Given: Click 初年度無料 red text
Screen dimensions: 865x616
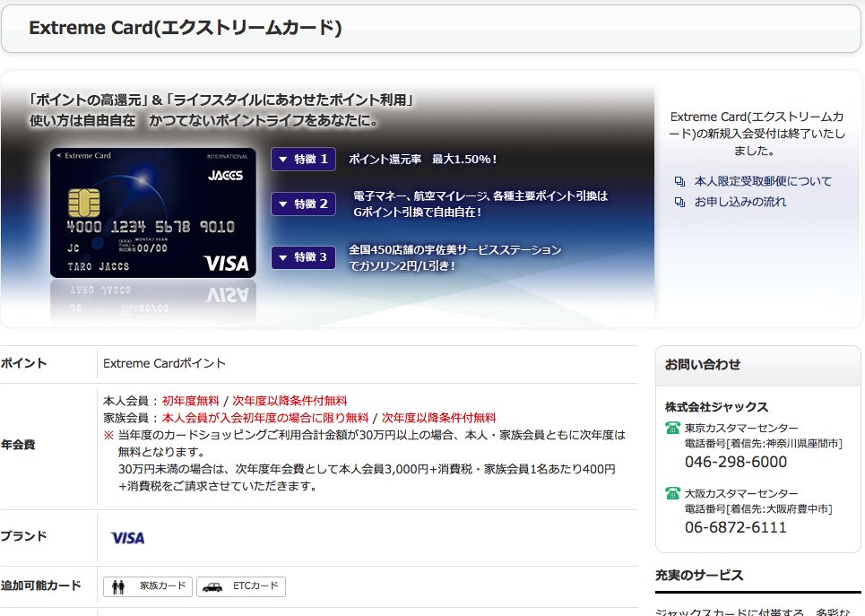Looking at the screenshot, I should [x=190, y=401].
